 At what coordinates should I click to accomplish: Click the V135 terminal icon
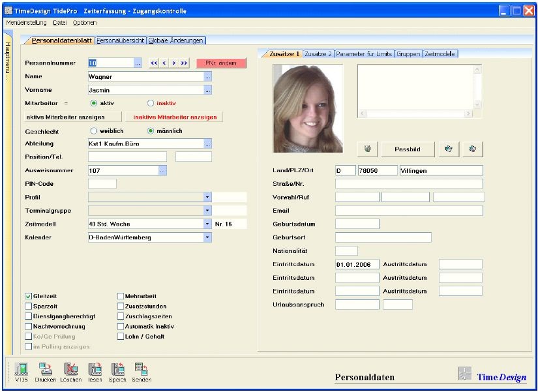click(20, 369)
